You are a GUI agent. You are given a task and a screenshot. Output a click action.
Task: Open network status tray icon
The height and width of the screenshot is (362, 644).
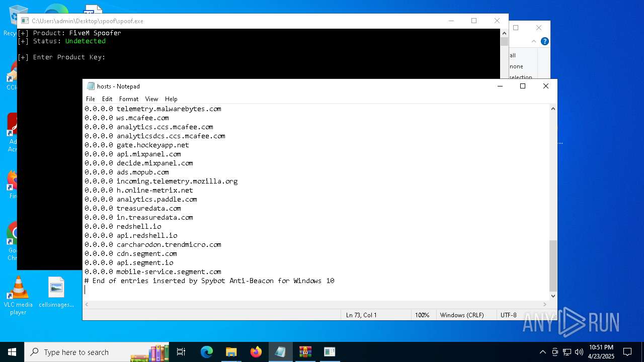pos(567,352)
